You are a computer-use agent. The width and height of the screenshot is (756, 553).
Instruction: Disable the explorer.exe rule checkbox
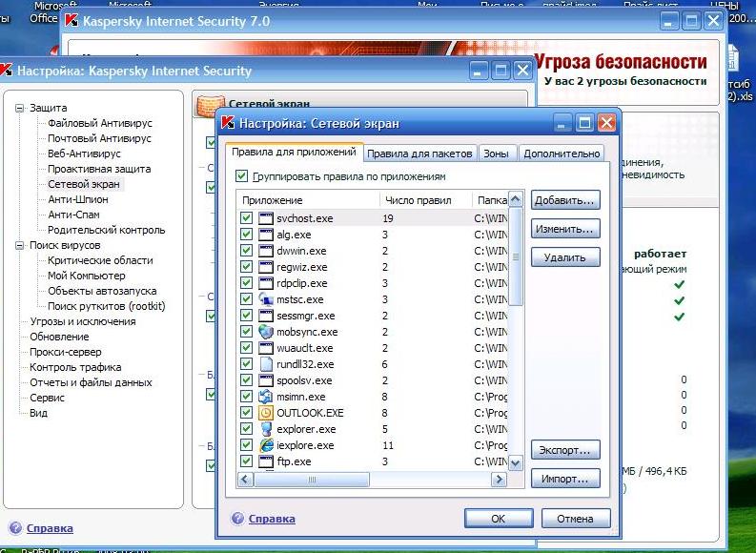[x=246, y=429]
